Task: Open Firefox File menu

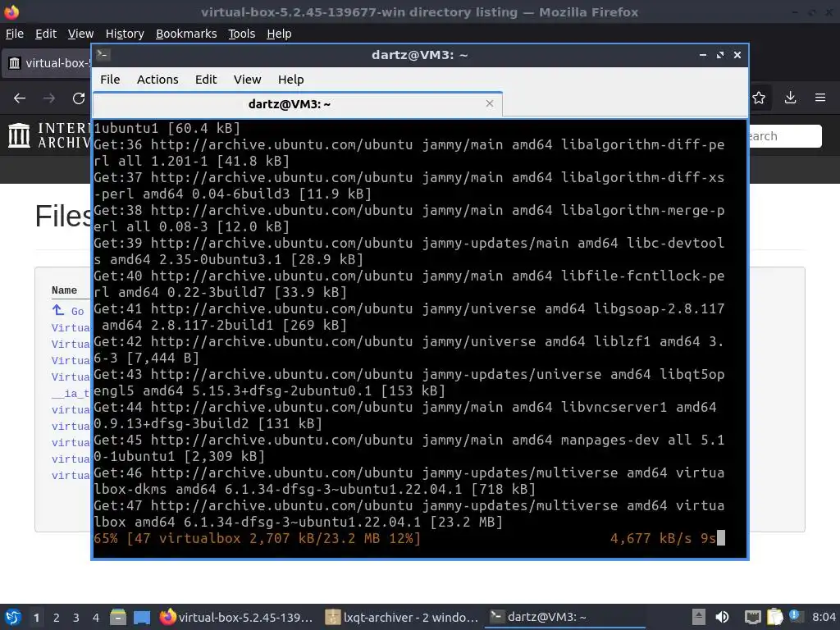Action: (15, 34)
